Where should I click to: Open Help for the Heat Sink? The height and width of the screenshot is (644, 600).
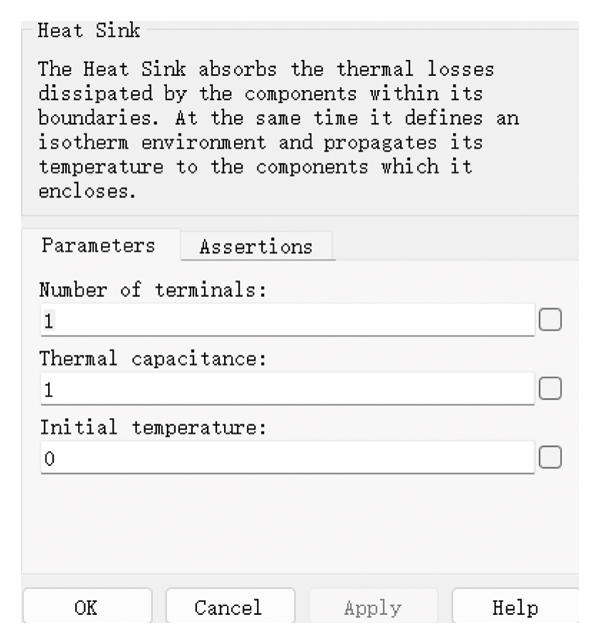point(515,607)
